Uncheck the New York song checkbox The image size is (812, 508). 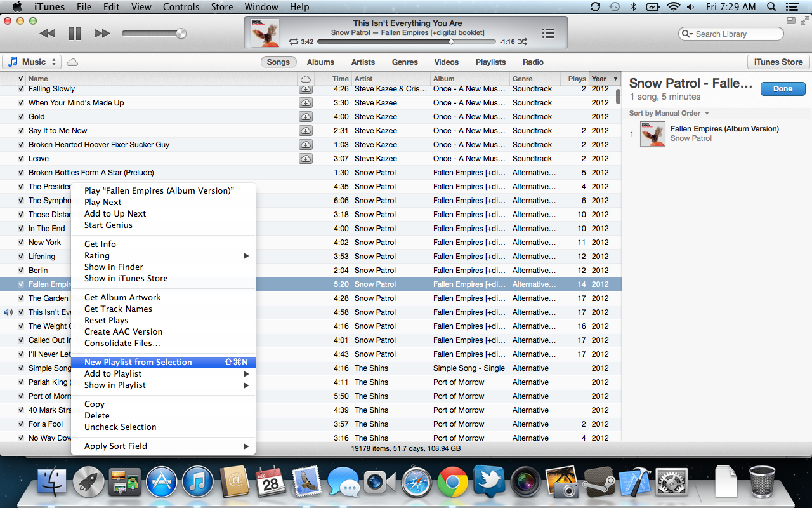pos(22,243)
